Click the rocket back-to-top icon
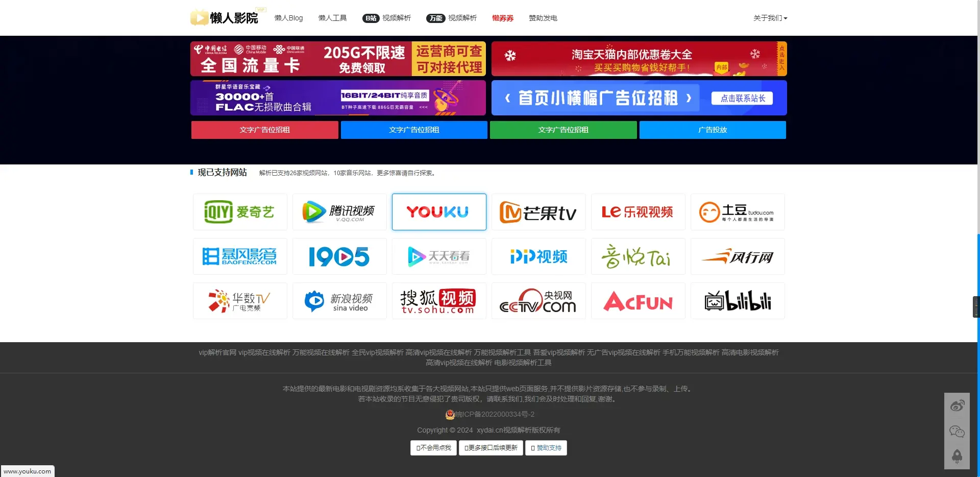The width and height of the screenshot is (980, 477). click(x=957, y=456)
